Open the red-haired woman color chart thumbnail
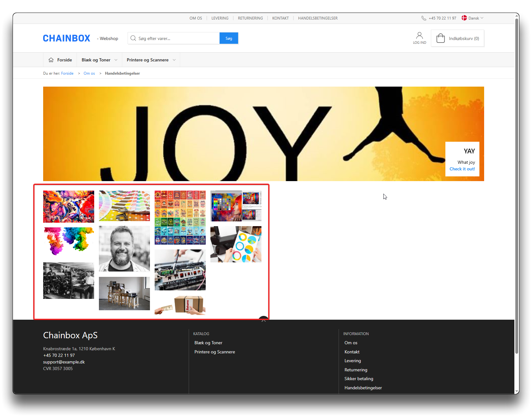 [236, 206]
